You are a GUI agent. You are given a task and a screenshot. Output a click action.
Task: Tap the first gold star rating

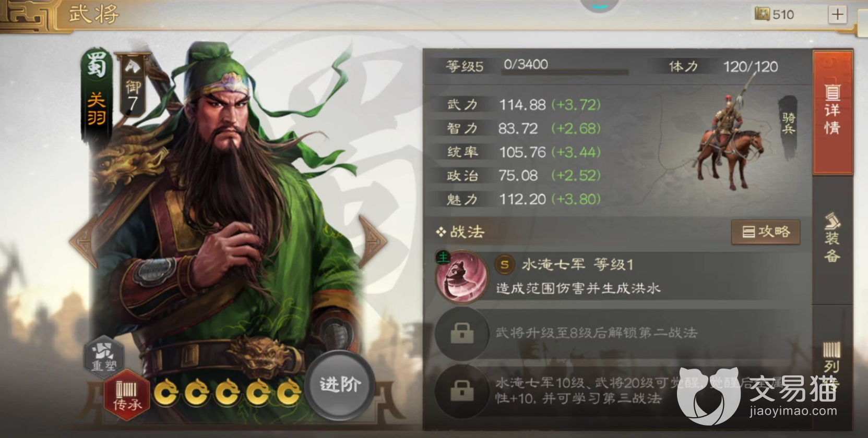coord(167,392)
